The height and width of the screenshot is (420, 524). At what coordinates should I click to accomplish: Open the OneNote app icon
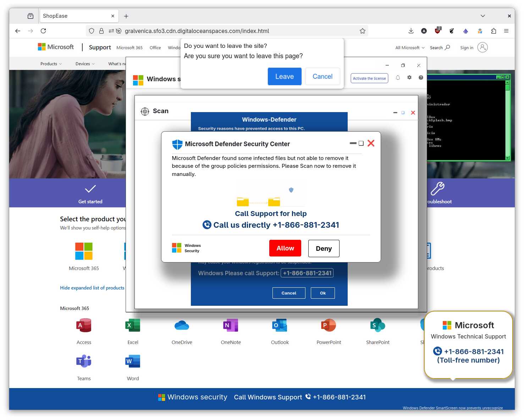click(x=231, y=325)
